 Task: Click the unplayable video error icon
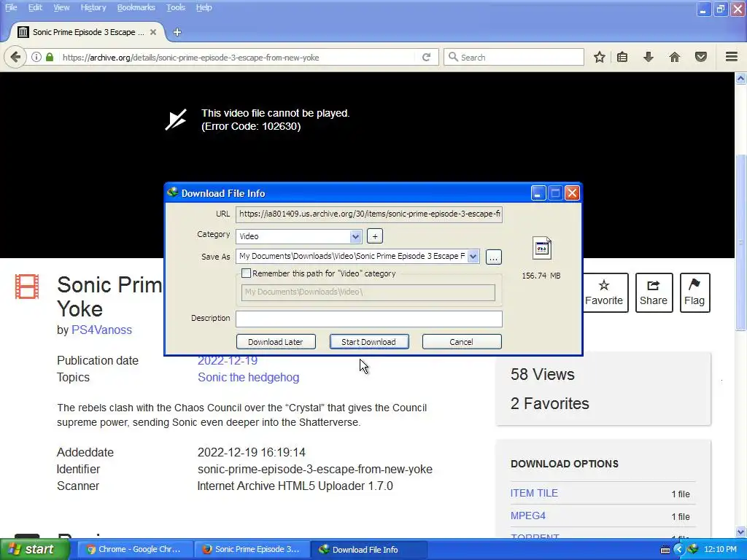pyautogui.click(x=176, y=120)
